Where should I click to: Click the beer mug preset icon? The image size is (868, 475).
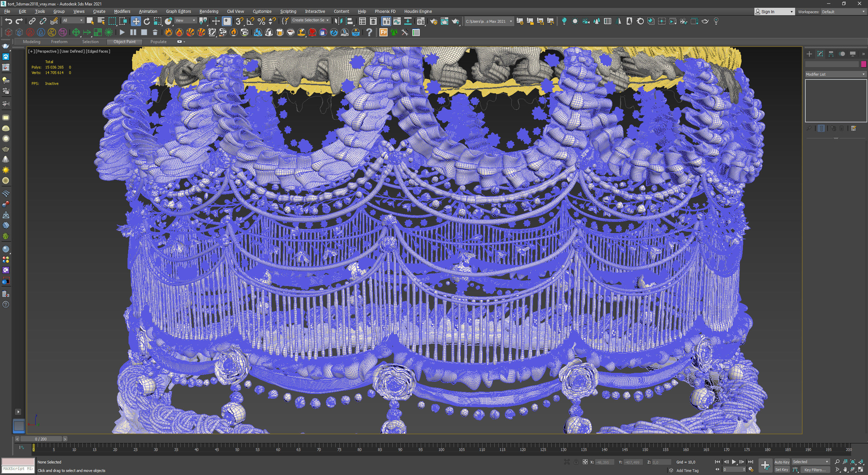(280, 33)
